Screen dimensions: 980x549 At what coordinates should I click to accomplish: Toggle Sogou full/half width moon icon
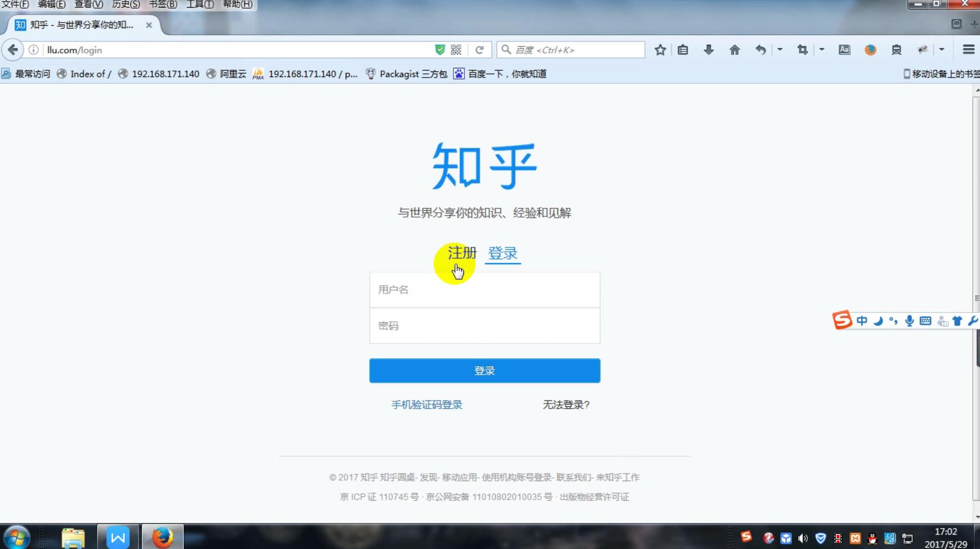click(x=878, y=321)
